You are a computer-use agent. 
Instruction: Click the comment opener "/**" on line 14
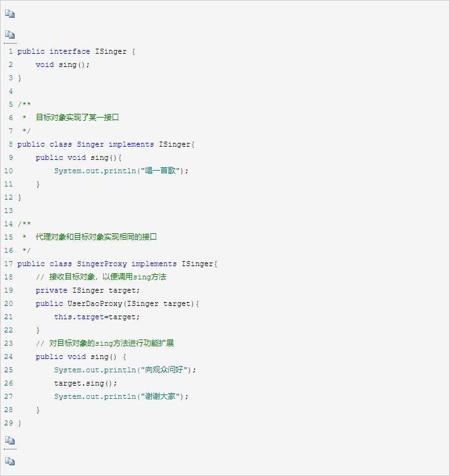pyautogui.click(x=24, y=224)
